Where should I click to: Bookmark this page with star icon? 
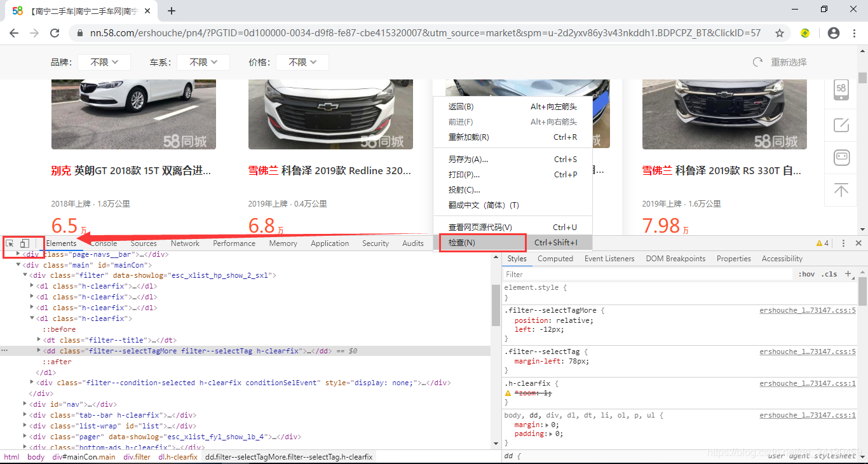[x=780, y=33]
